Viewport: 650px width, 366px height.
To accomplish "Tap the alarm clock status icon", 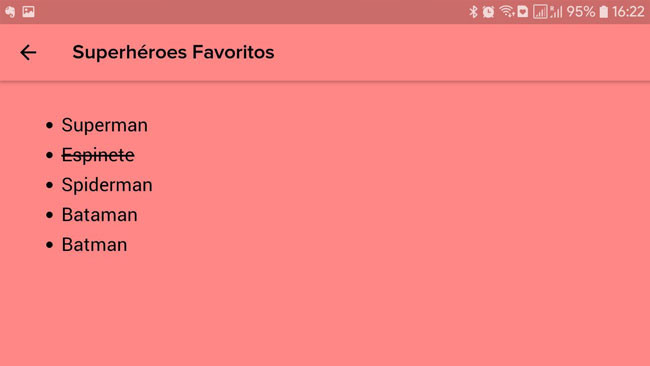I will 488,12.
